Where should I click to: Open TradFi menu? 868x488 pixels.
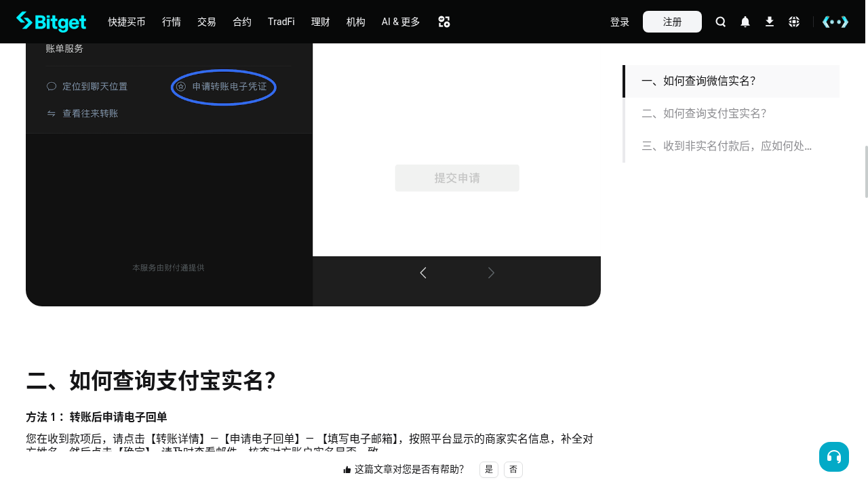pos(281,22)
